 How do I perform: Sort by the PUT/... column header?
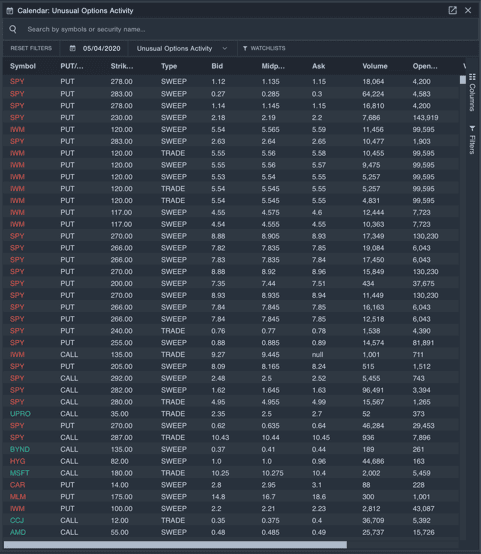coord(72,66)
